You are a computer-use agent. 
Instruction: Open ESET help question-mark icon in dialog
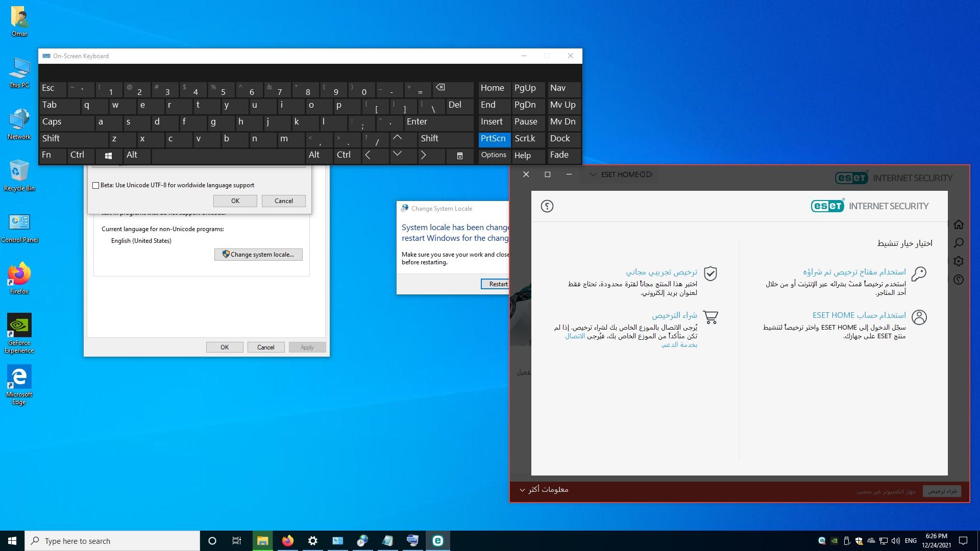[x=547, y=206]
